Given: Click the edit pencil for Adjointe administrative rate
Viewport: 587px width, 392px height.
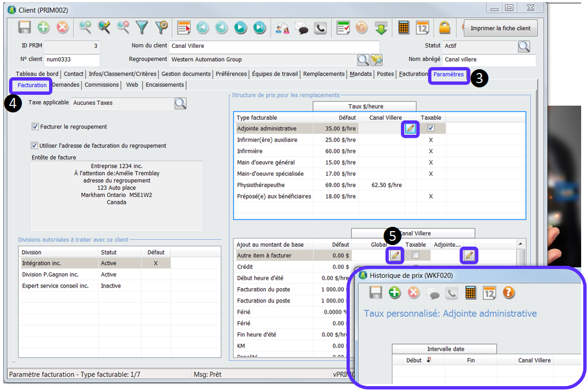Looking at the screenshot, I should (x=410, y=128).
